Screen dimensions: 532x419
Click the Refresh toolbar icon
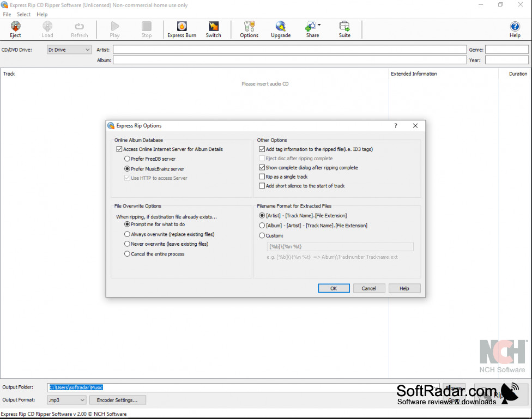pyautogui.click(x=80, y=29)
